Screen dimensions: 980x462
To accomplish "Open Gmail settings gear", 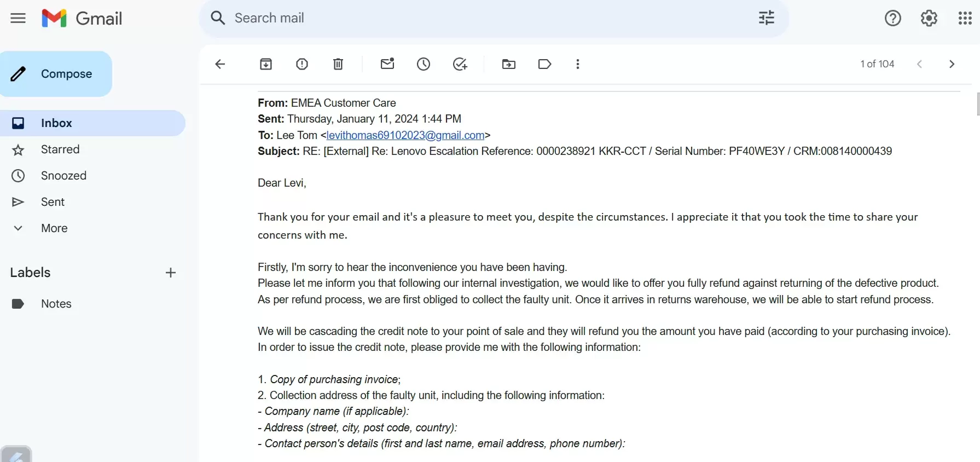I will point(929,18).
